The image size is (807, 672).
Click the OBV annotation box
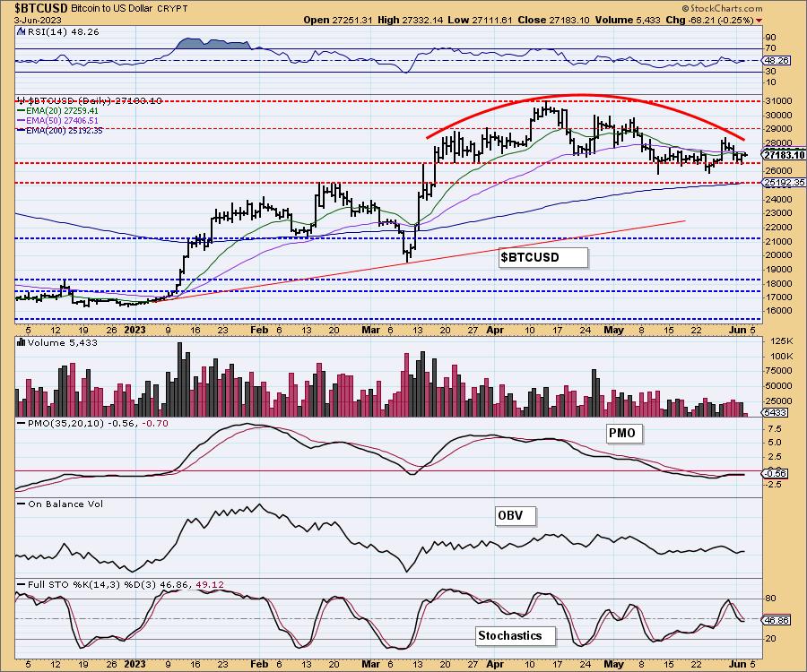tap(516, 514)
